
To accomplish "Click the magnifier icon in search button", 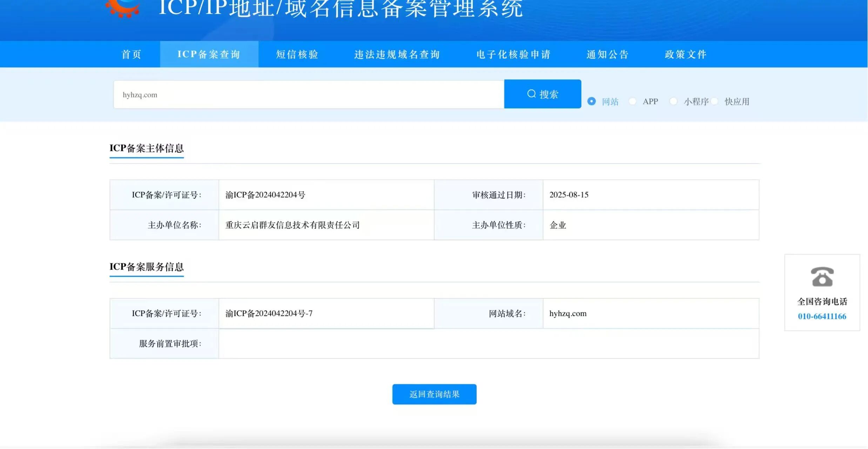I will point(531,94).
